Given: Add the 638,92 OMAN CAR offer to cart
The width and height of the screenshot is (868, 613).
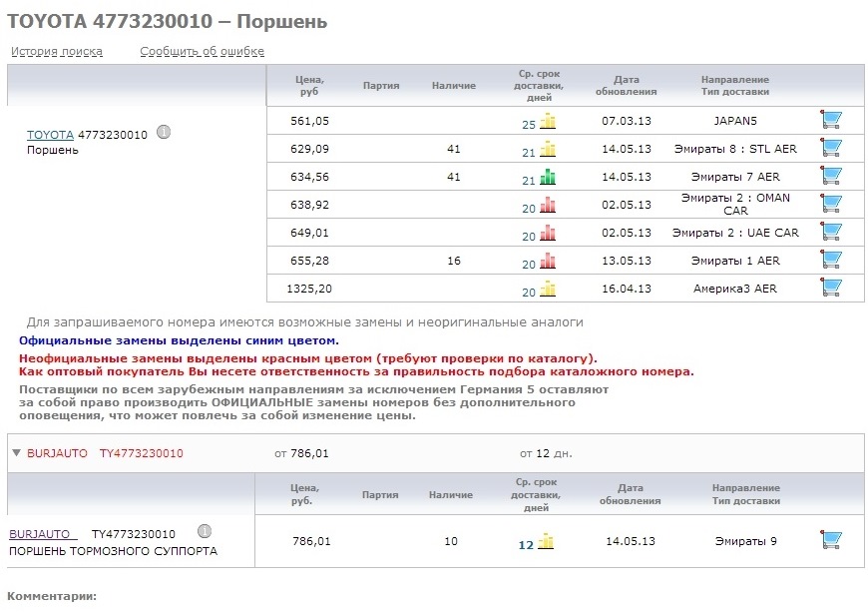Looking at the screenshot, I should [831, 204].
